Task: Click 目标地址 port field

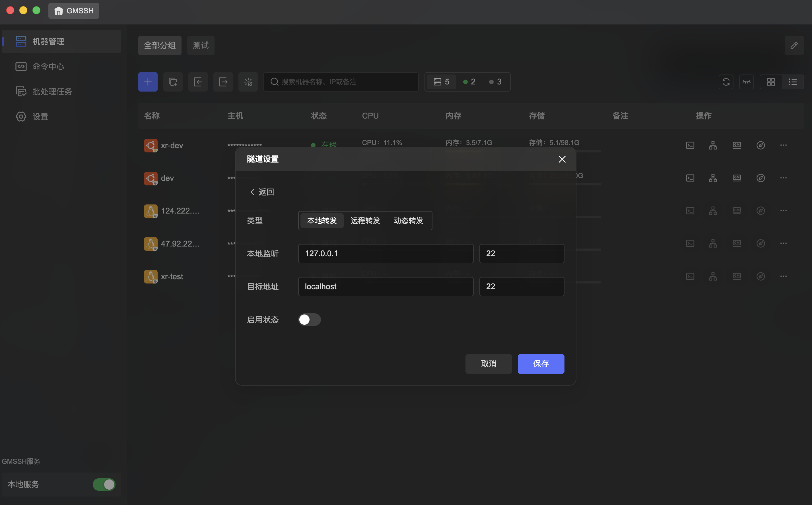Action: point(522,287)
